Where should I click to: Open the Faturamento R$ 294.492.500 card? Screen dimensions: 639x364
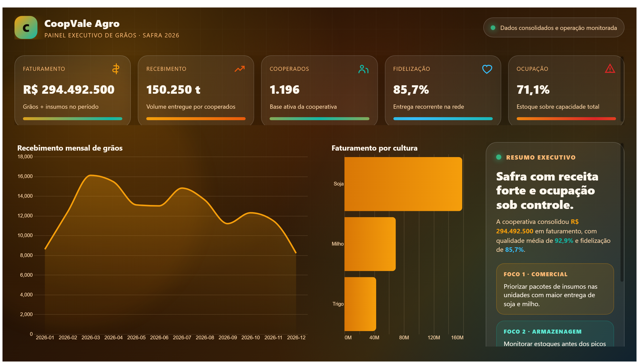tap(73, 91)
